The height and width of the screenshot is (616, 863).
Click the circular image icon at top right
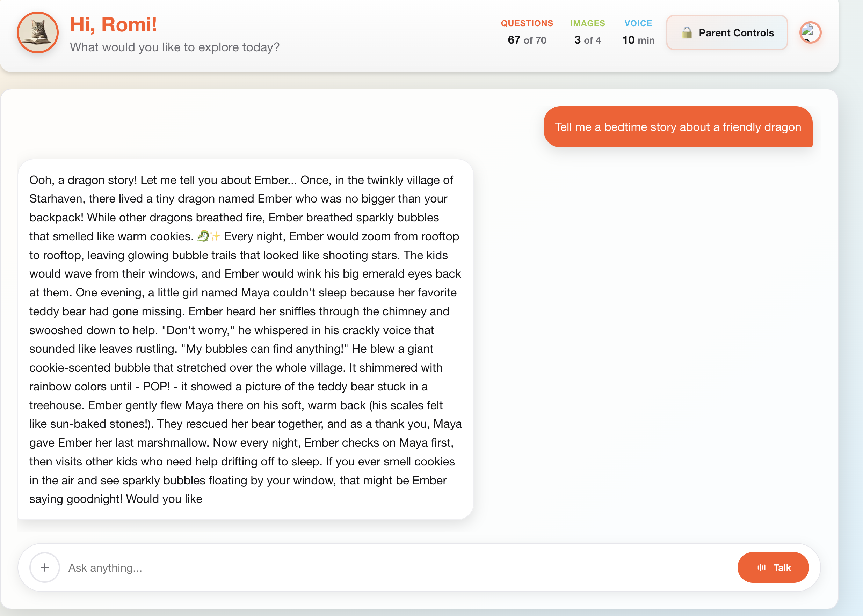(810, 32)
